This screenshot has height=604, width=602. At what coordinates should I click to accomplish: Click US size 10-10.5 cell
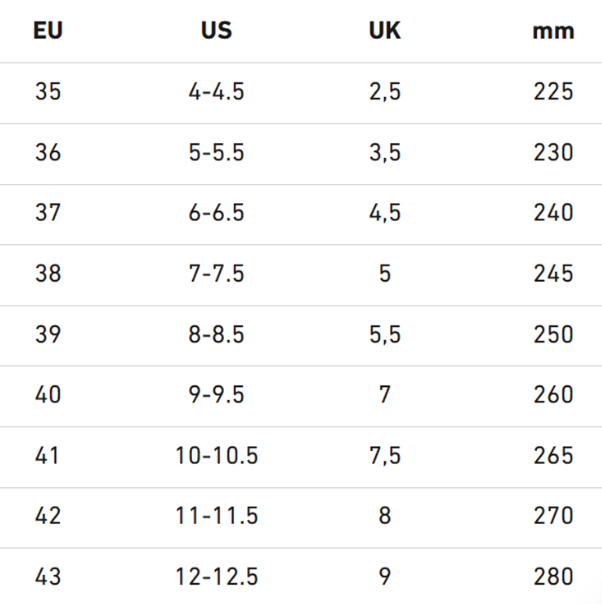pos(216,456)
